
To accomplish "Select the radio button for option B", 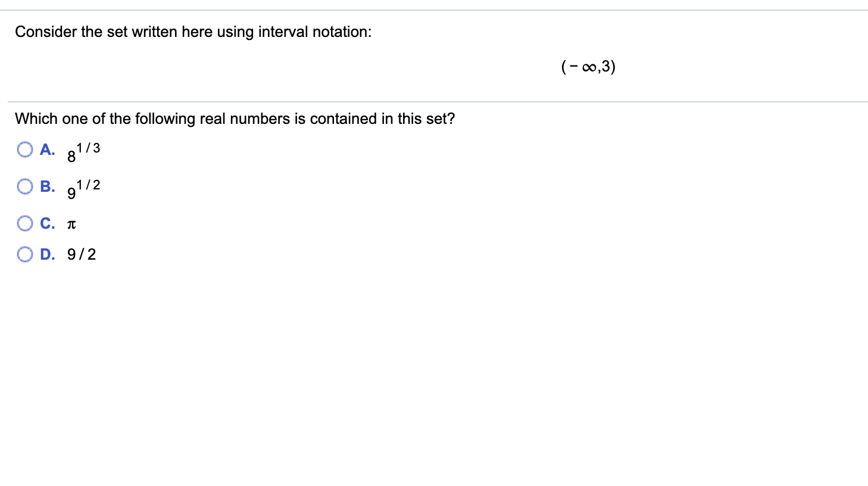I will (x=25, y=186).
